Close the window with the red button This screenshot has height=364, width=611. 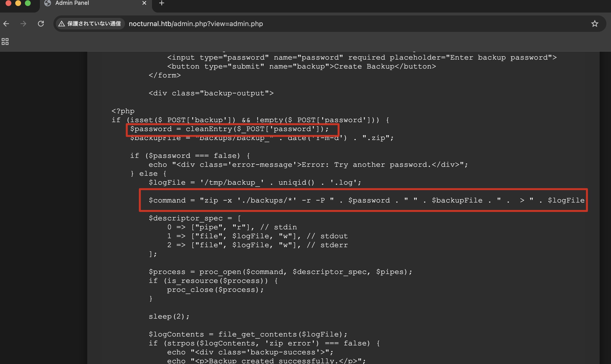click(8, 3)
